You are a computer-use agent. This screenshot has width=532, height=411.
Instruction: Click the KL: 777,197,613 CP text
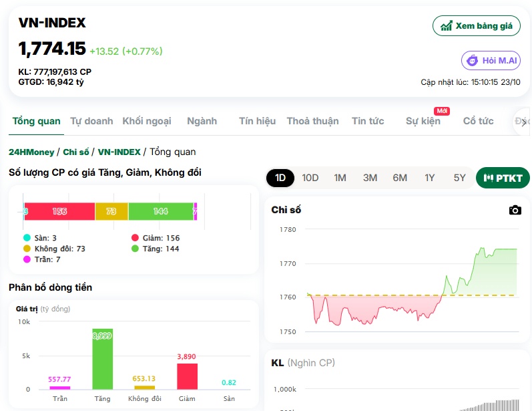tap(55, 72)
